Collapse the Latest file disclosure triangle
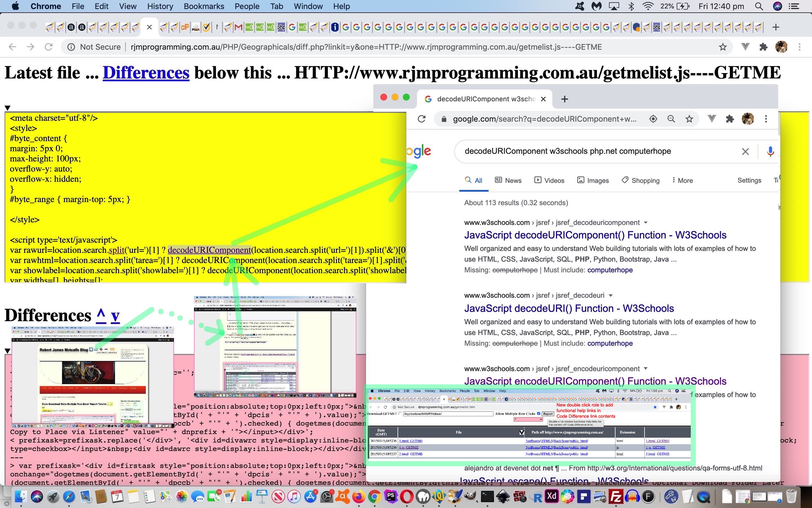This screenshot has width=812, height=508. point(8,108)
